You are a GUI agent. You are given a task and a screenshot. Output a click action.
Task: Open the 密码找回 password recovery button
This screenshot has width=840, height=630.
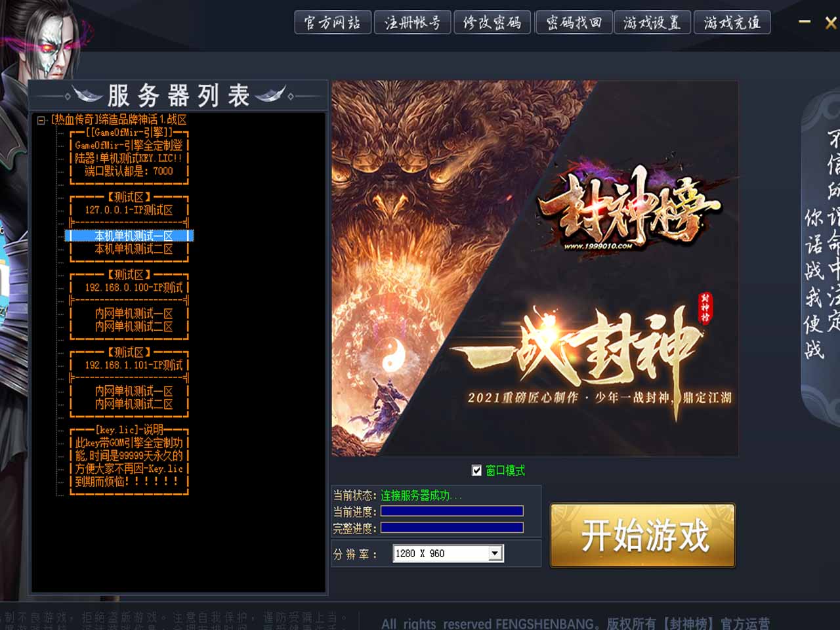coord(574,23)
